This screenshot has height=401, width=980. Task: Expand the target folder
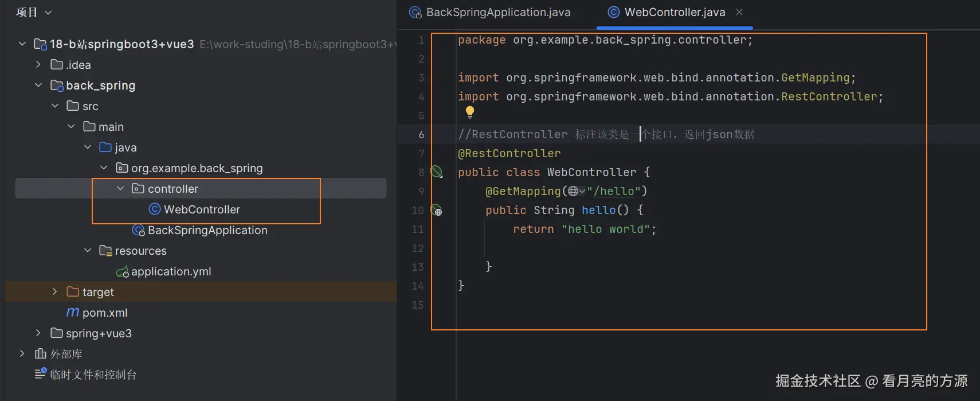click(54, 291)
